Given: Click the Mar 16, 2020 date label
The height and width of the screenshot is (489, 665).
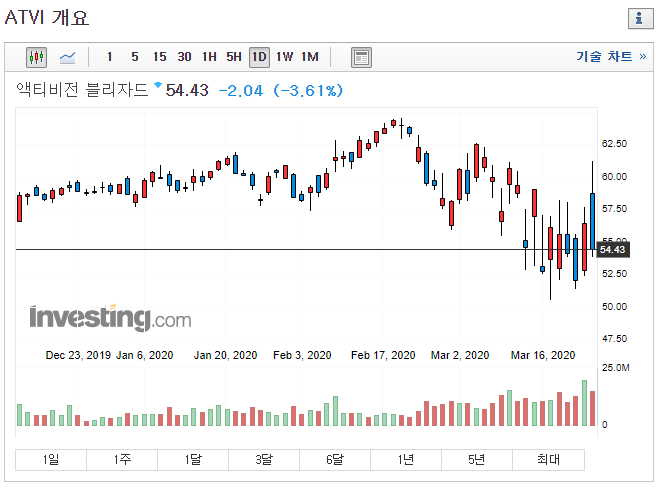Looking at the screenshot, I should (543, 355).
